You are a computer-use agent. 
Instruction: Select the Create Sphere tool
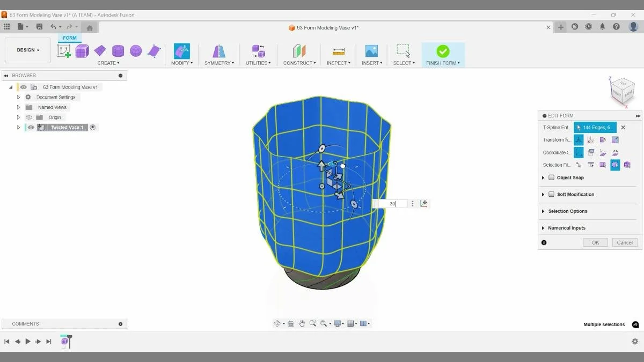point(136,51)
